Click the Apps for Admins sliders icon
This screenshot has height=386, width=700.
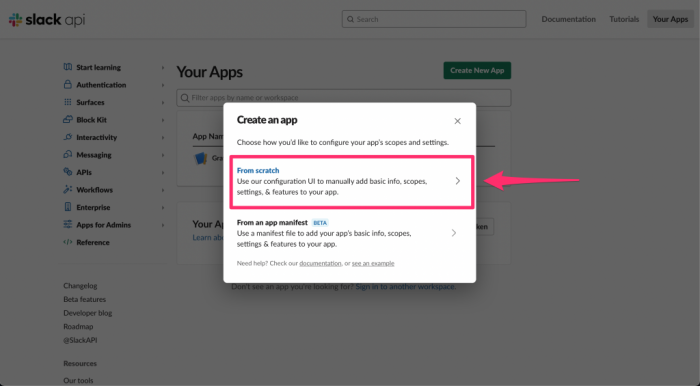67,224
